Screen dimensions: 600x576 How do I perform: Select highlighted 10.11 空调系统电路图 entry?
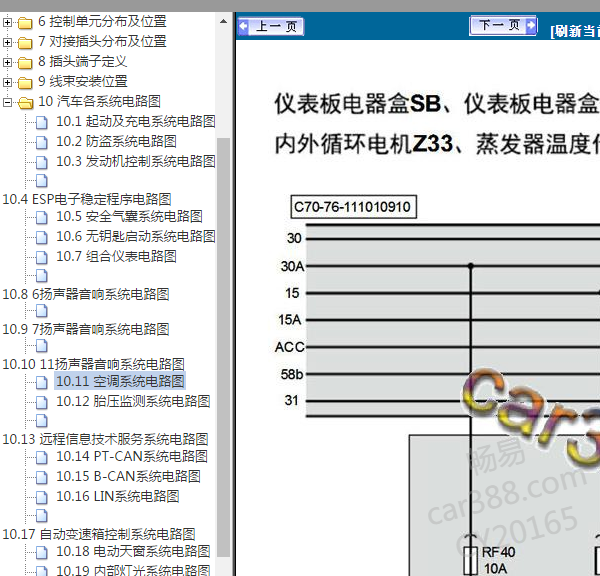pyautogui.click(x=120, y=381)
